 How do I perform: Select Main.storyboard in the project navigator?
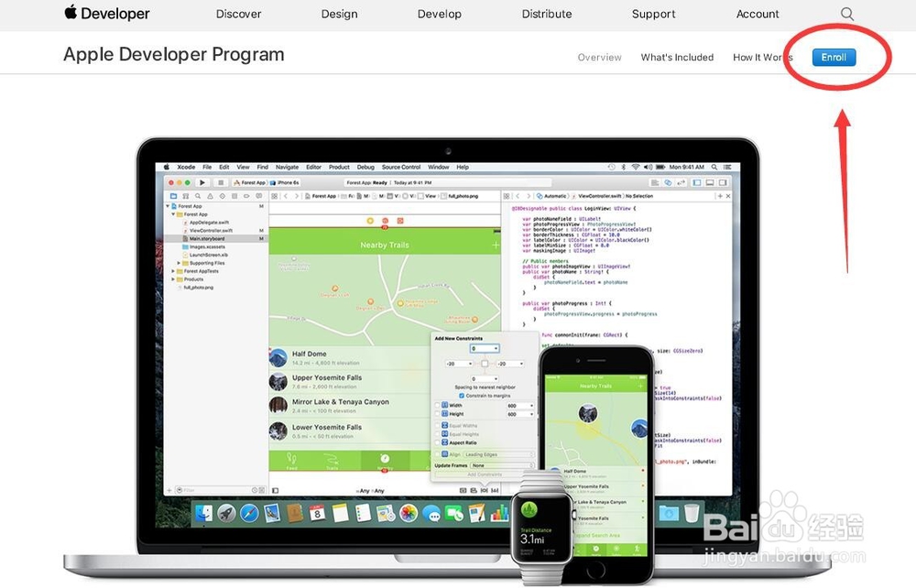click(215, 238)
